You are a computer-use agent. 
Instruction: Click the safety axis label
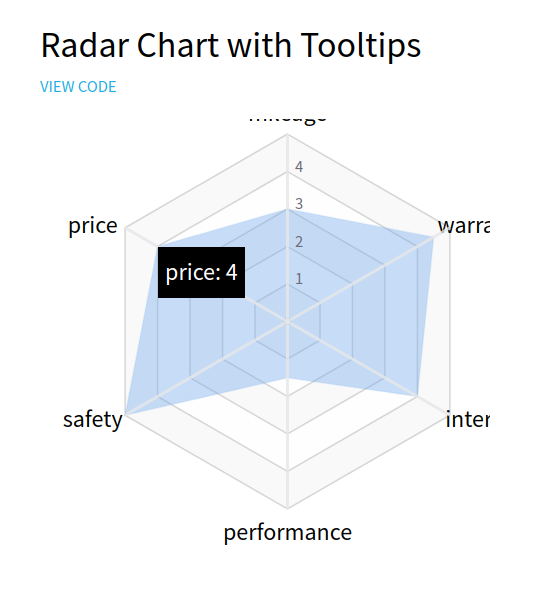(x=92, y=419)
